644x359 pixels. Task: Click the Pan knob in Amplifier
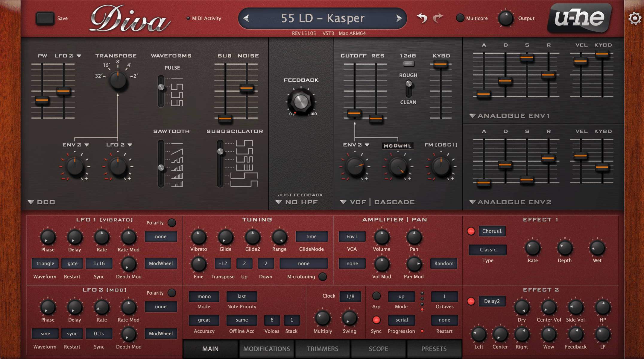(414, 237)
